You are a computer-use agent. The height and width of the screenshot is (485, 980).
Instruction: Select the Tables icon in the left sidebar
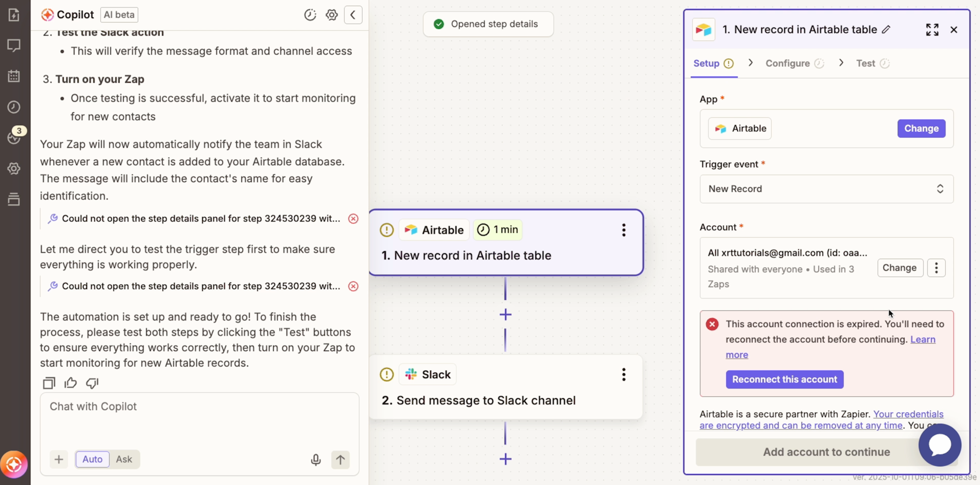[14, 76]
